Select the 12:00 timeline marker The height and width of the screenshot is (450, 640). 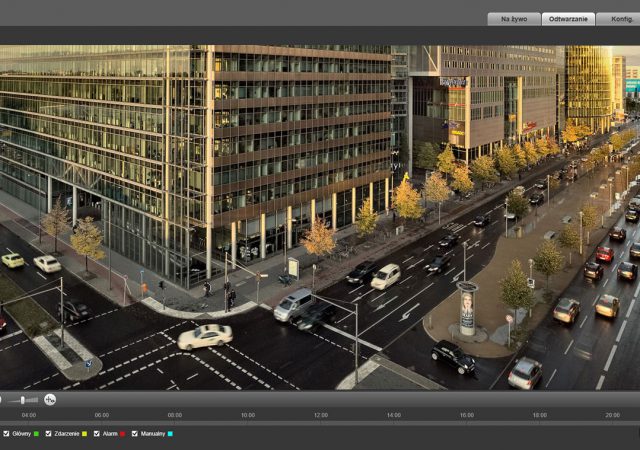321,415
